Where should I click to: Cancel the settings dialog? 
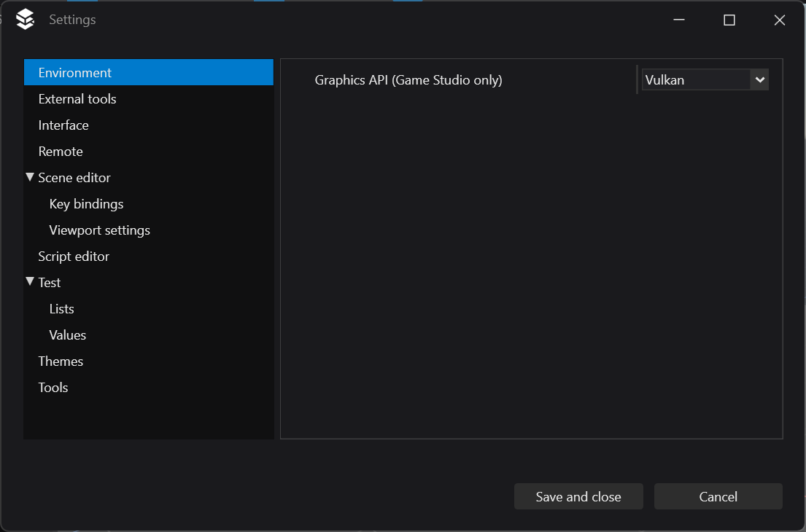click(x=718, y=496)
